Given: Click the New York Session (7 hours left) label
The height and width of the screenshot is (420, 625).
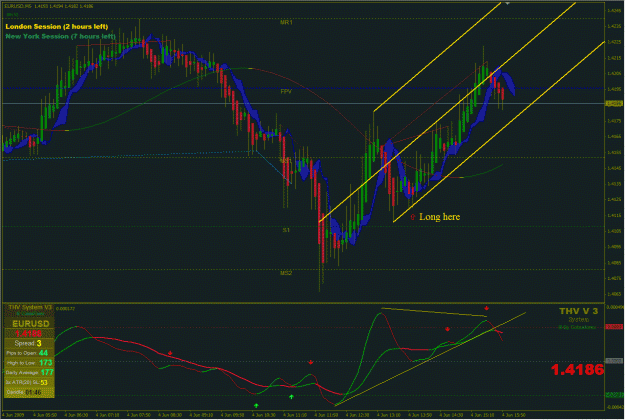Looking at the screenshot, I should (61, 36).
